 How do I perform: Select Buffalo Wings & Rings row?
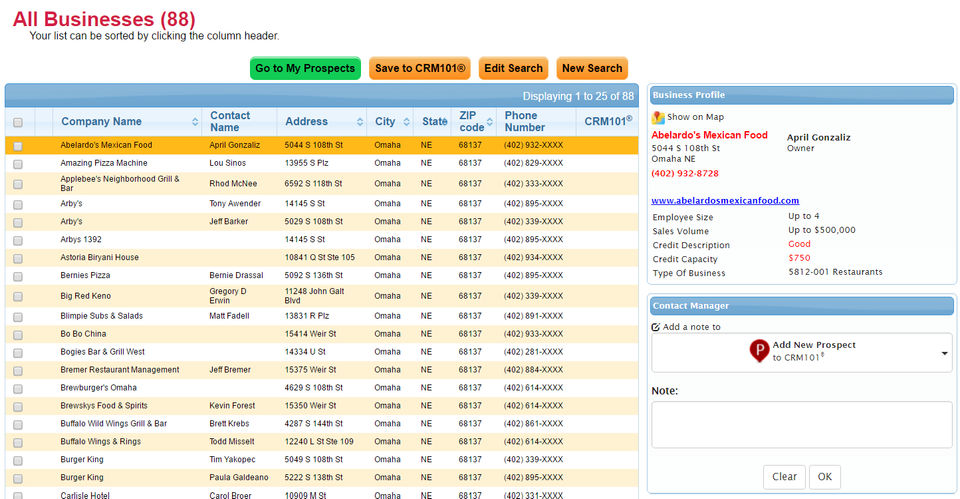321,441
